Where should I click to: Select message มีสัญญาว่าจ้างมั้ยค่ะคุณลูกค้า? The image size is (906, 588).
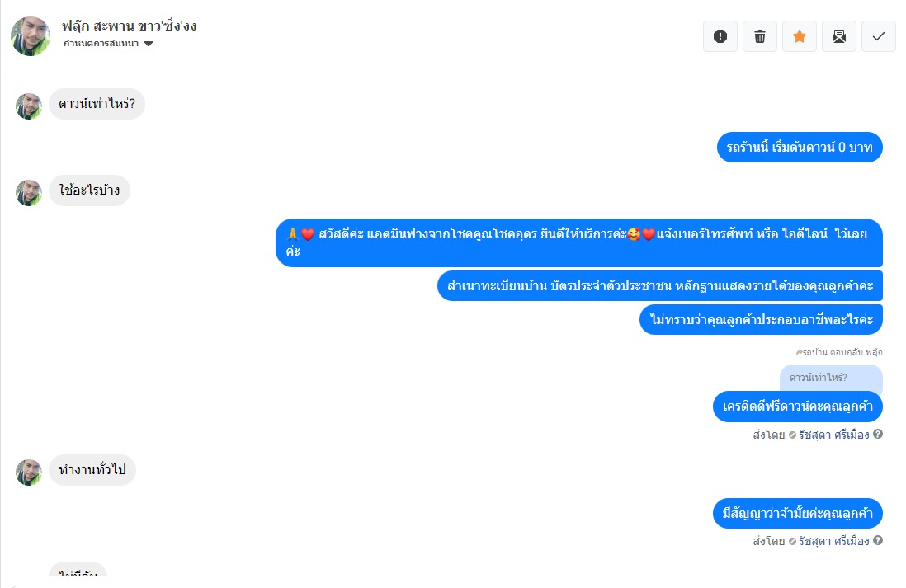point(797,514)
